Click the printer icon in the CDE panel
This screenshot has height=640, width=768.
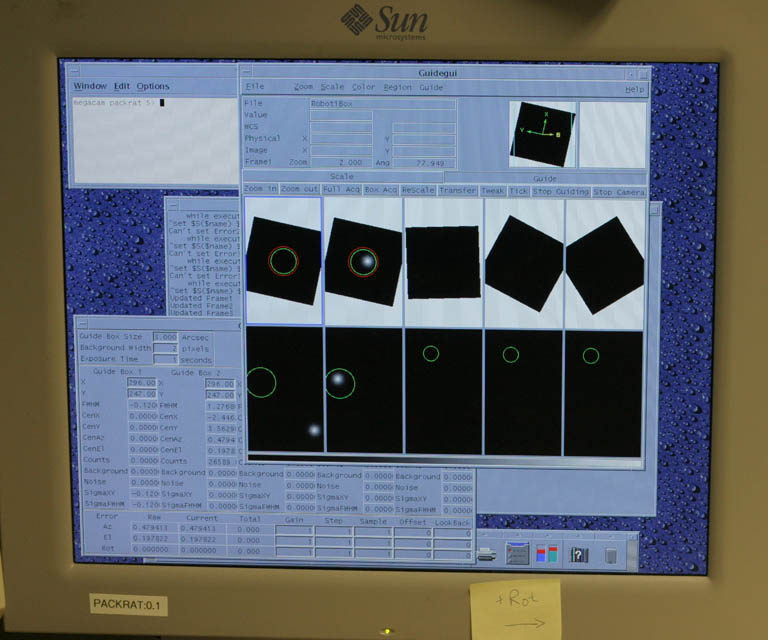pyautogui.click(x=487, y=553)
